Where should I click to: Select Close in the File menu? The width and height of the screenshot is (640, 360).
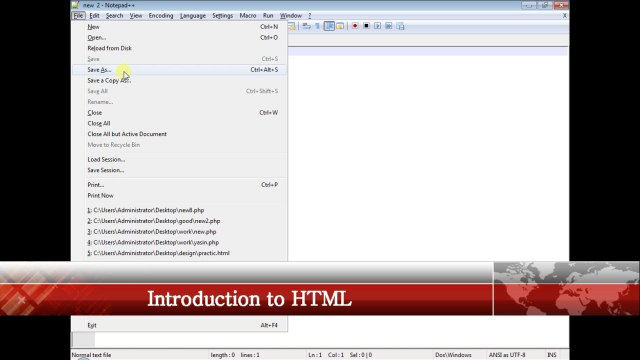click(x=180, y=113)
